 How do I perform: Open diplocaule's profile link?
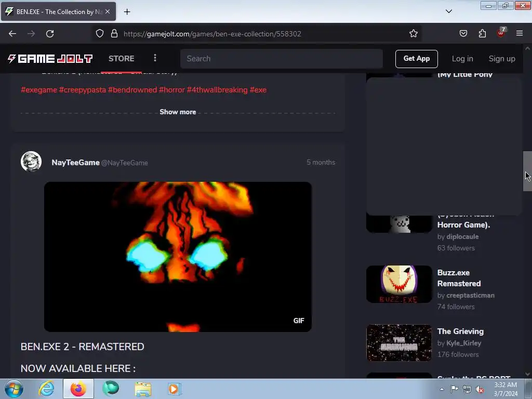[462, 236]
